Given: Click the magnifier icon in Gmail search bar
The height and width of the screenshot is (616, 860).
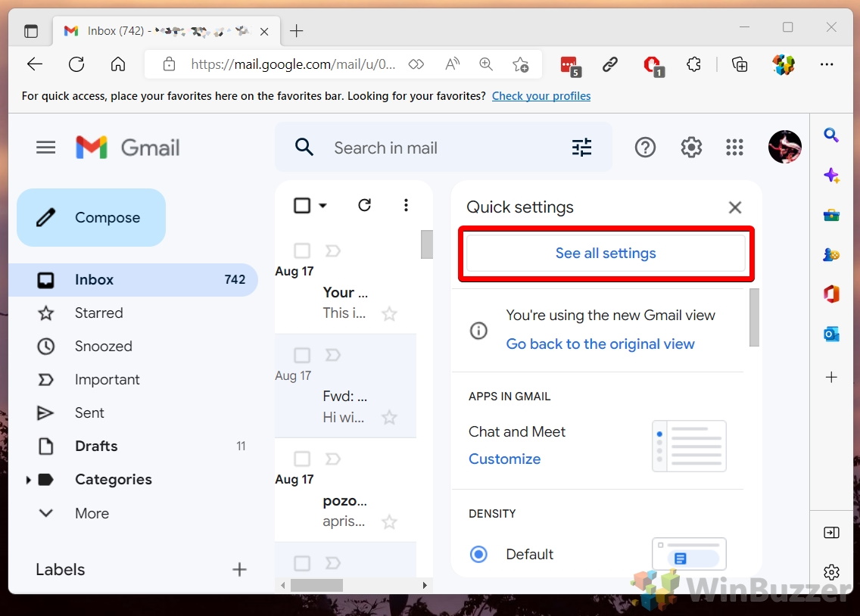Looking at the screenshot, I should point(304,148).
